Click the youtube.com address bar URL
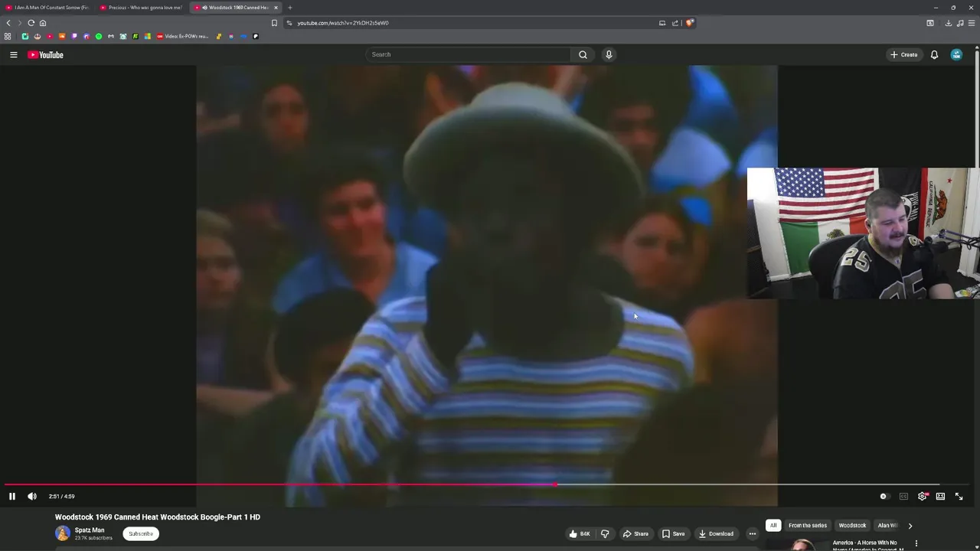The height and width of the screenshot is (551, 980). [x=343, y=23]
